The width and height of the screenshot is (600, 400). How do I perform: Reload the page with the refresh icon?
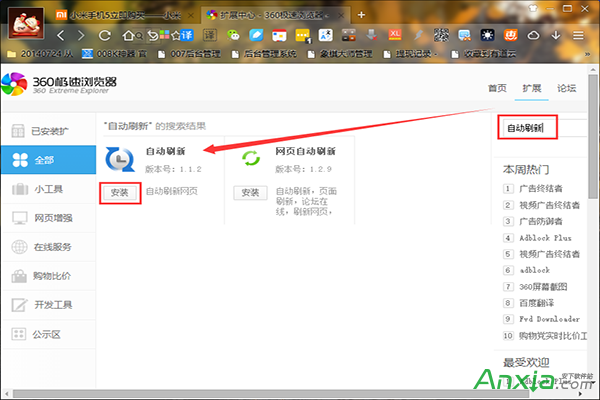tap(104, 36)
